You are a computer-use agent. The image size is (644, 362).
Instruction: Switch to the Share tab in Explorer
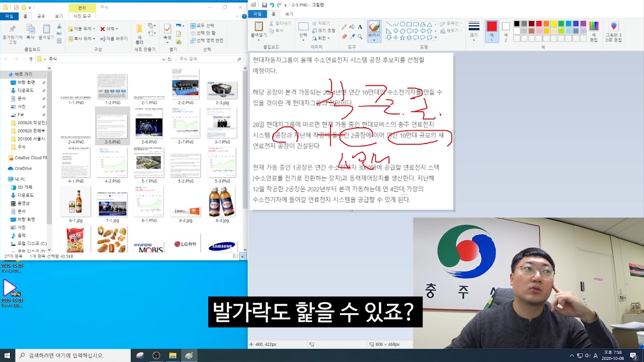[41, 16]
